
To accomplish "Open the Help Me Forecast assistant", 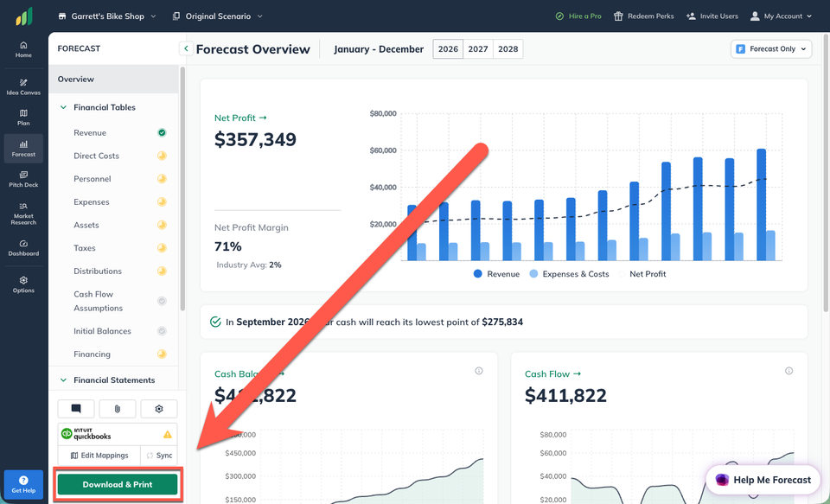I will (x=763, y=480).
